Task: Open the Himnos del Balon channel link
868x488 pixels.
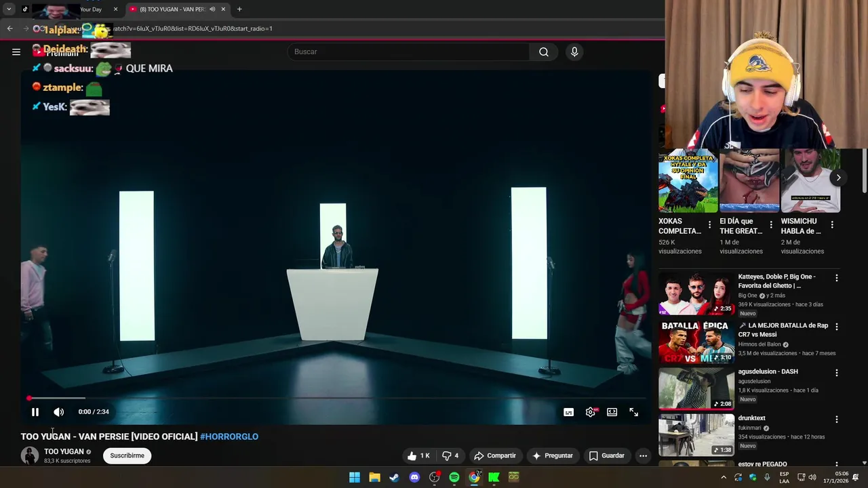Action: (x=759, y=344)
